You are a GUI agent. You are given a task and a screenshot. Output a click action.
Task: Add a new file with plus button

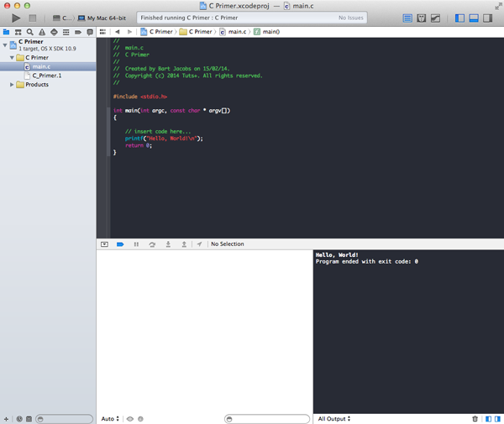6,419
